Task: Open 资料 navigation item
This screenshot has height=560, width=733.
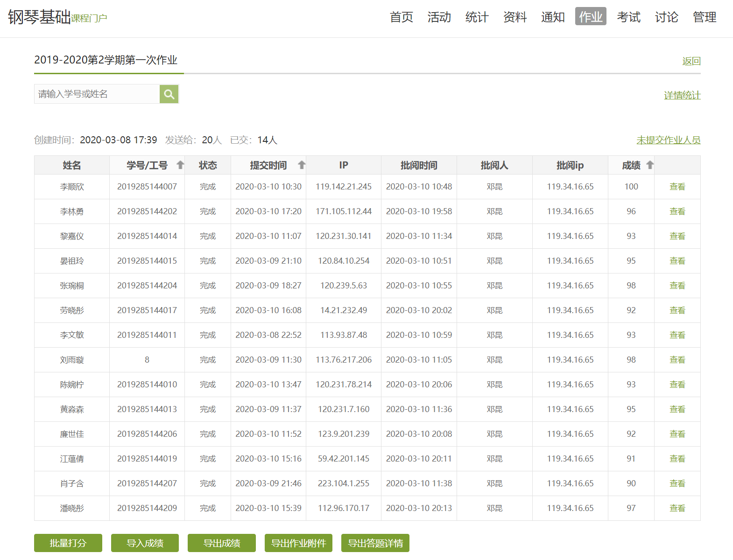Action: click(x=515, y=17)
